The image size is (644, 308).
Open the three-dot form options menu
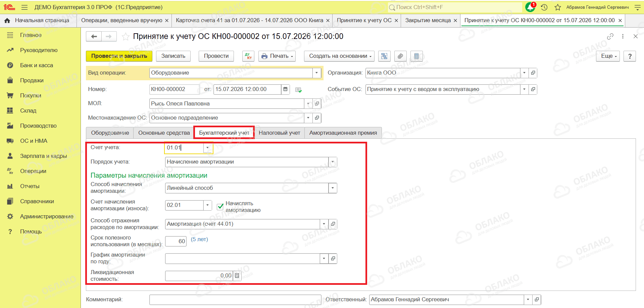623,36
